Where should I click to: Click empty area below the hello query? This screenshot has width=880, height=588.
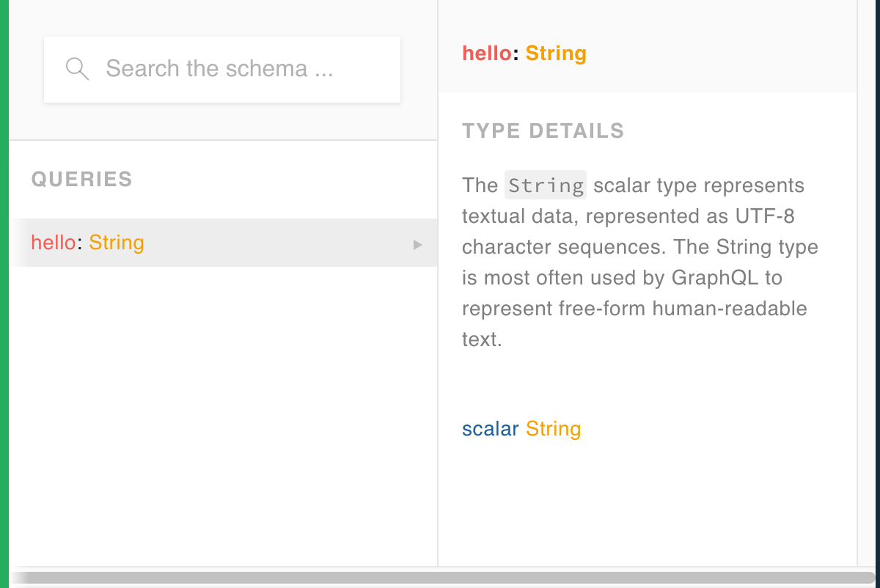point(220,411)
